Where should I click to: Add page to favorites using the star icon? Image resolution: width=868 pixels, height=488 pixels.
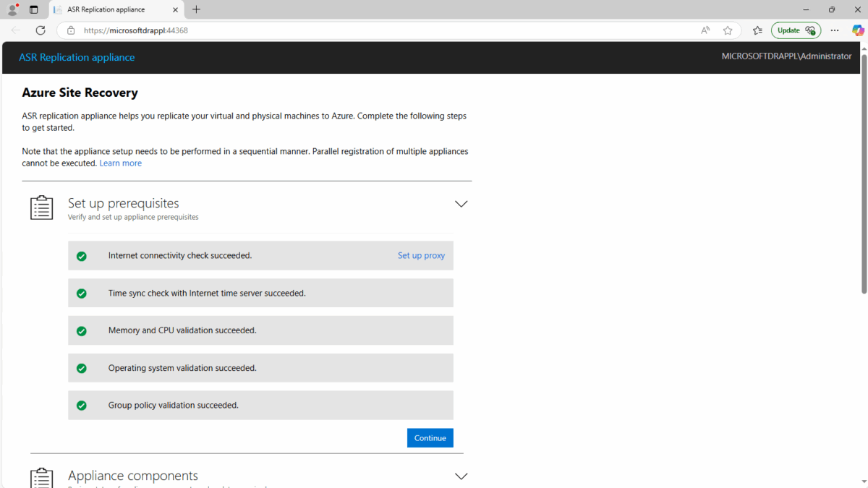click(728, 30)
